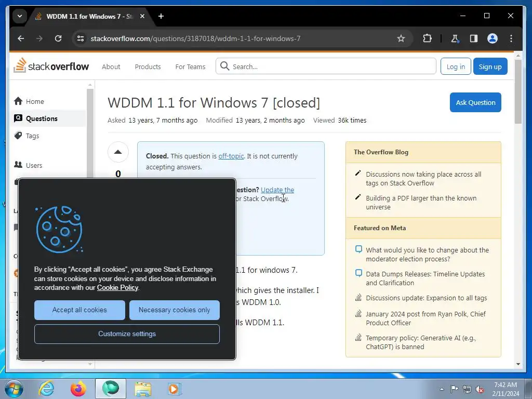The width and height of the screenshot is (532, 399).
Task: Open the Cookie Policy link
Action: pyautogui.click(x=118, y=287)
